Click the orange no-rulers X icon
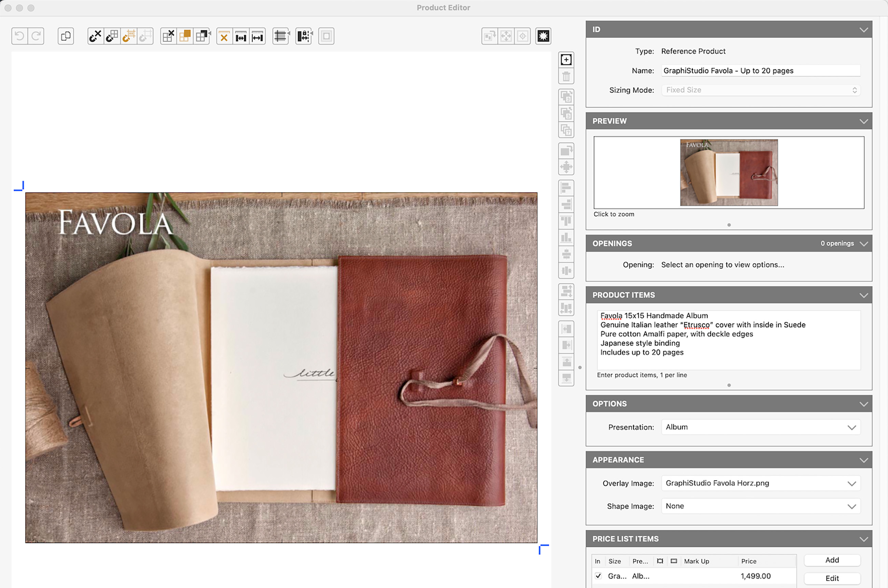This screenshot has height=588, width=888. (224, 37)
